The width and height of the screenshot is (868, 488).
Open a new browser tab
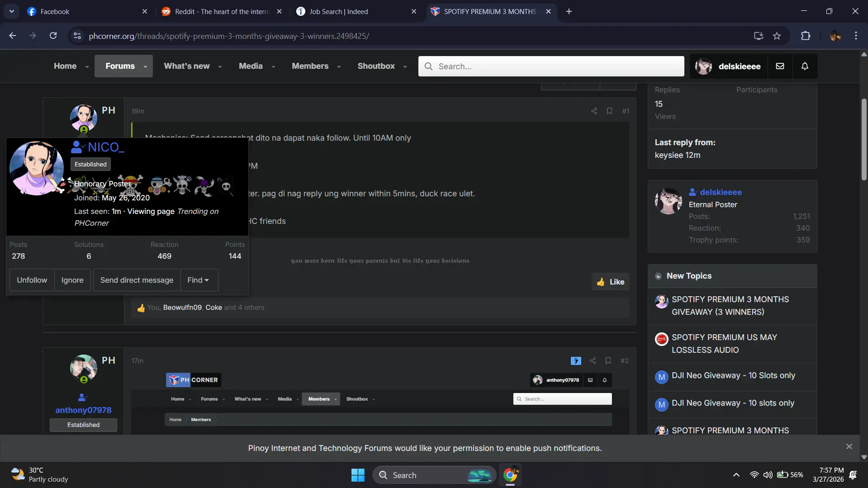click(x=569, y=12)
